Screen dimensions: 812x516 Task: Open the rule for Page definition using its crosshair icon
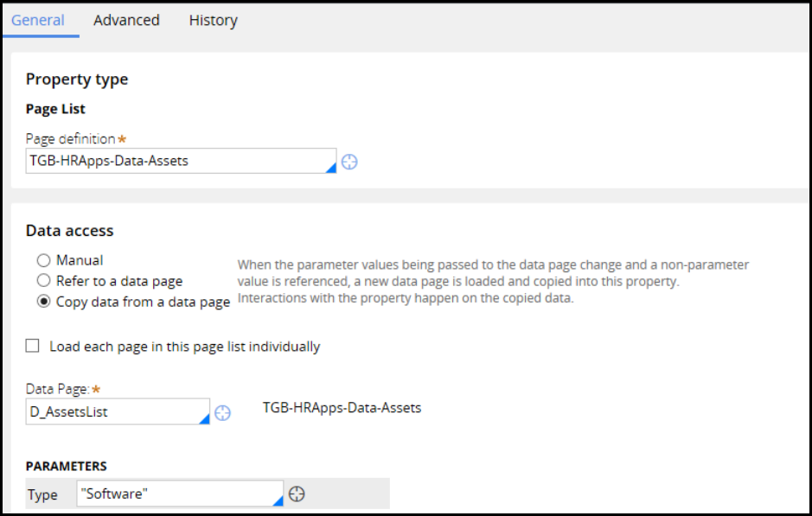[349, 162]
